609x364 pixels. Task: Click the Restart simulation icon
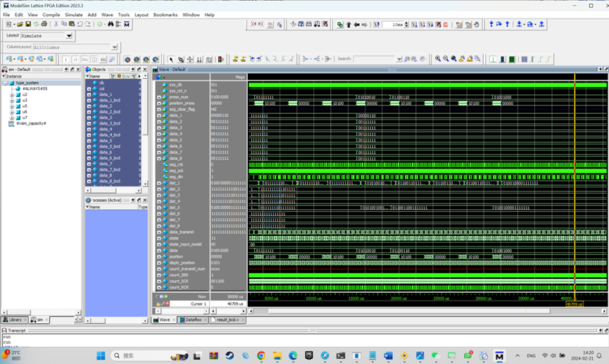(x=377, y=25)
